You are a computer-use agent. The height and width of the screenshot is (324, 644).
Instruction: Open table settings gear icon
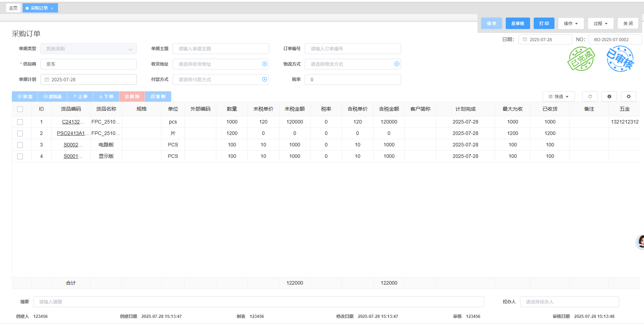coord(628,96)
